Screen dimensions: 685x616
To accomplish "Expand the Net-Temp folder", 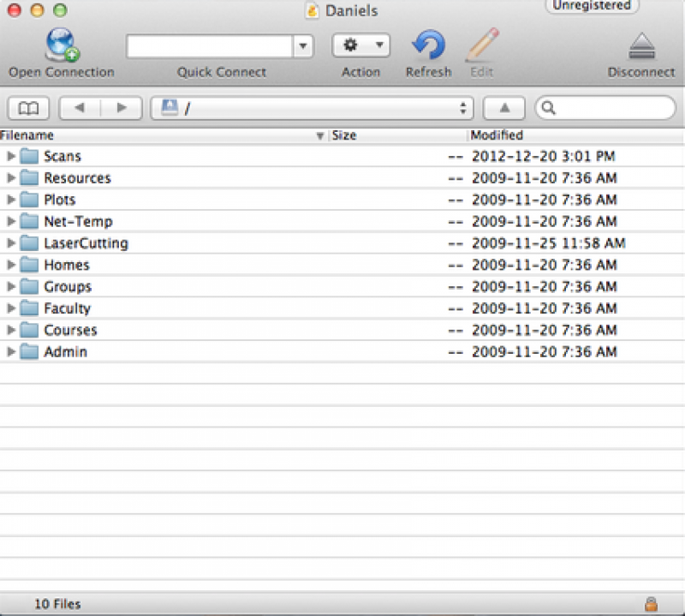I will (x=11, y=221).
